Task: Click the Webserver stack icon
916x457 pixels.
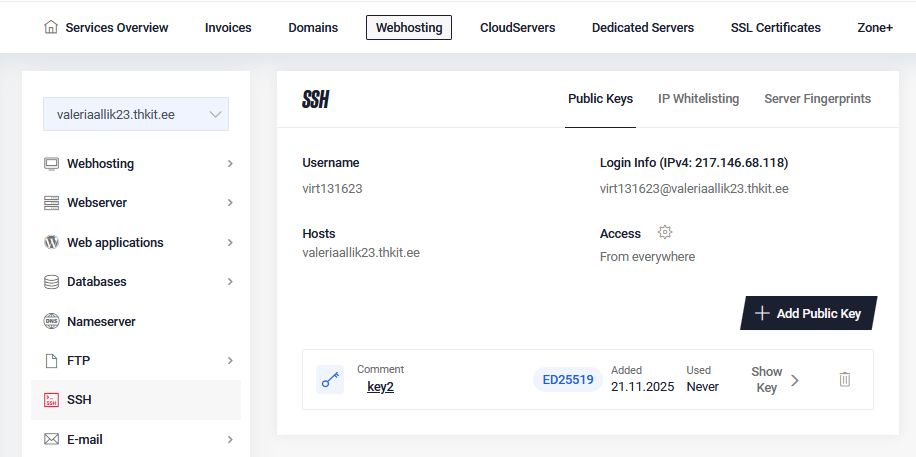Action: click(52, 203)
